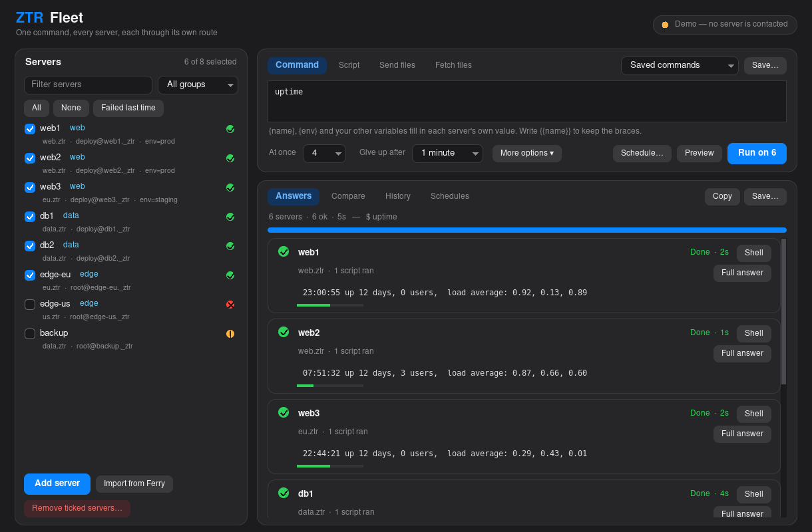Click the Add server button
Screen dimensions: 812x532
pyautogui.click(x=57, y=483)
